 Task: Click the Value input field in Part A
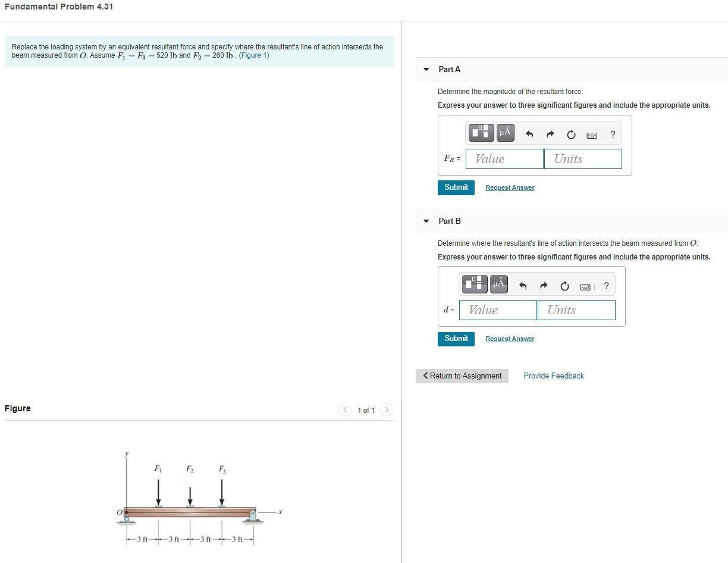tap(504, 158)
